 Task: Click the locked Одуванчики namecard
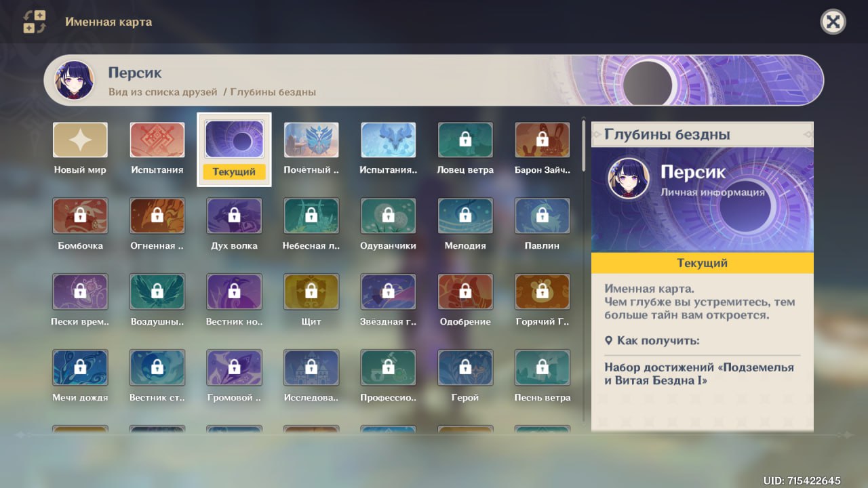click(x=388, y=225)
